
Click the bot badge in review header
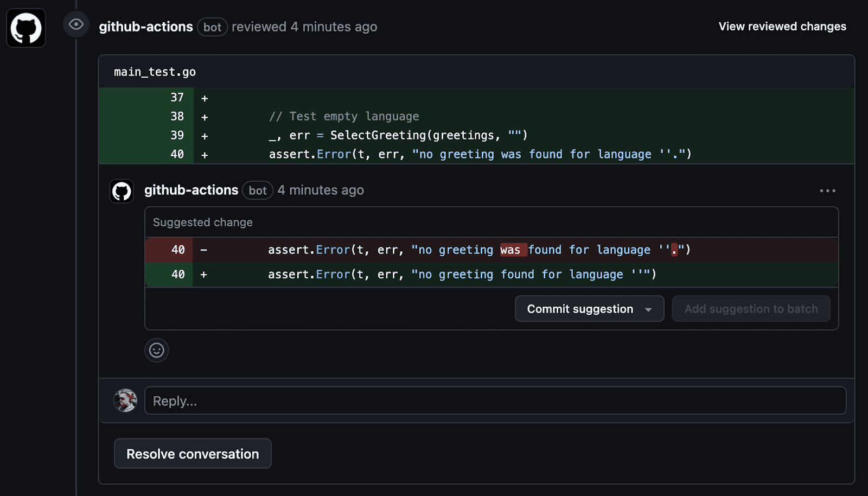pyautogui.click(x=212, y=27)
